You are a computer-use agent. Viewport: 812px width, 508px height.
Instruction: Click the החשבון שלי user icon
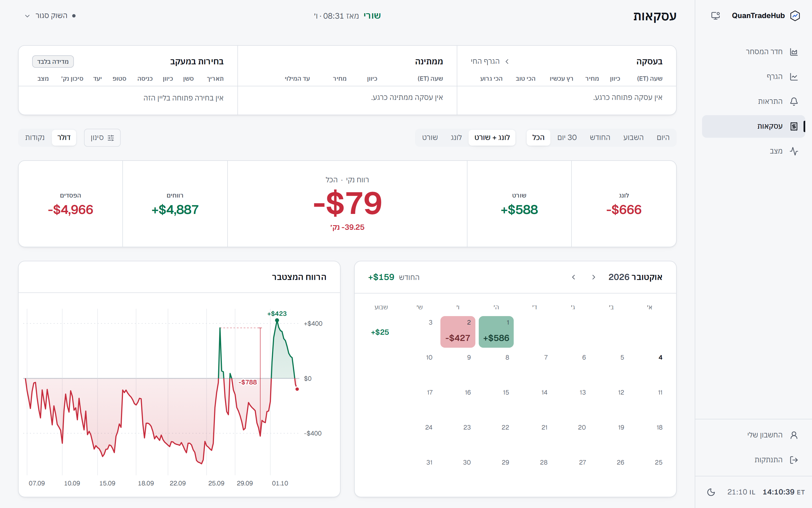794,435
